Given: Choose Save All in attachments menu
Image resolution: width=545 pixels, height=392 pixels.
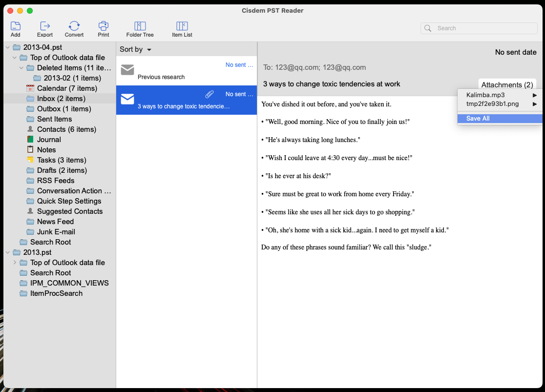Looking at the screenshot, I should point(500,119).
